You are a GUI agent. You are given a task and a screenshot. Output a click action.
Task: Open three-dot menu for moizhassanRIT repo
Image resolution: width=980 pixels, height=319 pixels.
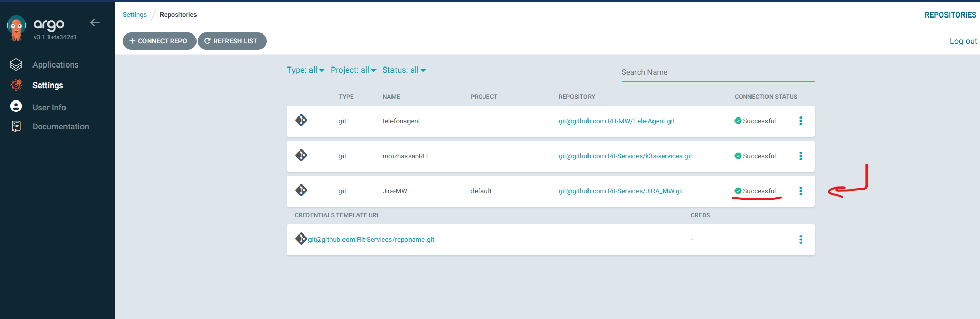801,156
